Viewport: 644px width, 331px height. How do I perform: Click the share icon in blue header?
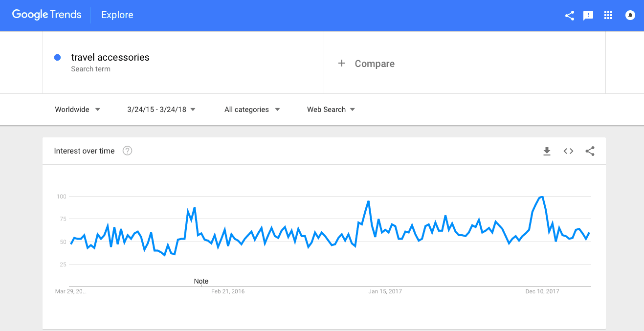569,15
